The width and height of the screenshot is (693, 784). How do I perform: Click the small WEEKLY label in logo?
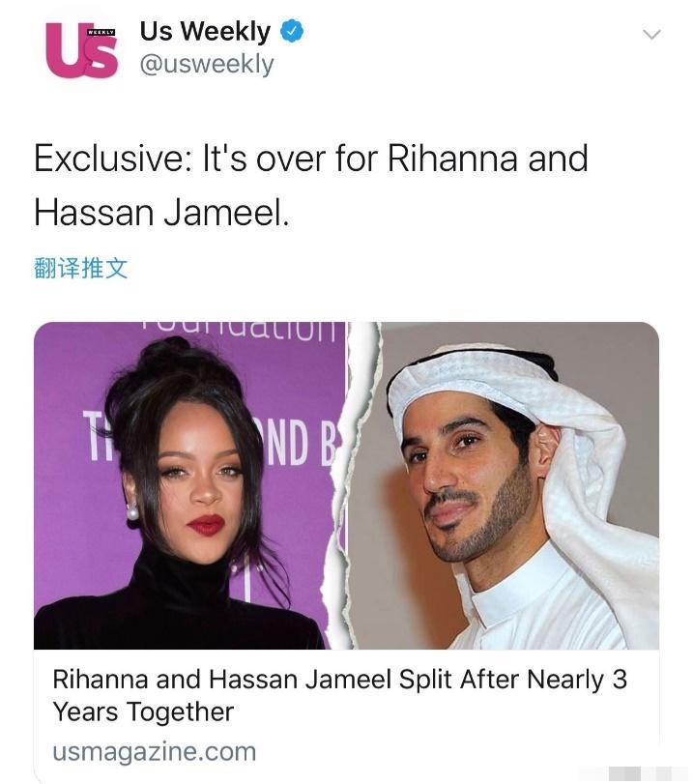pos(101,32)
